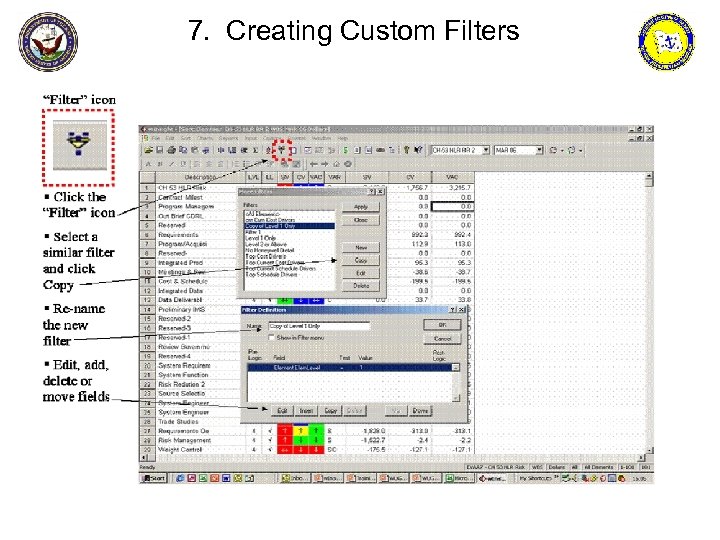Click 'Dollars' in the status bar
720x540 pixels.
557,467
